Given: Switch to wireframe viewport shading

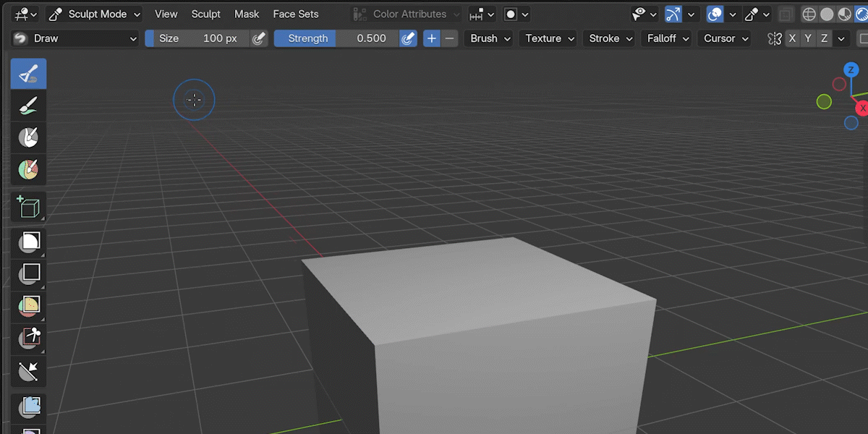Looking at the screenshot, I should [809, 14].
